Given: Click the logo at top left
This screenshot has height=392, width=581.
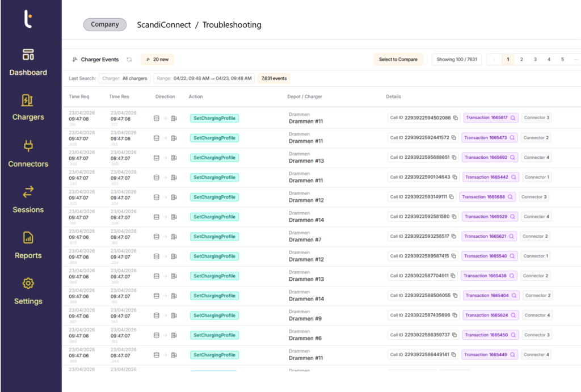Looking at the screenshot, I should tap(28, 19).
